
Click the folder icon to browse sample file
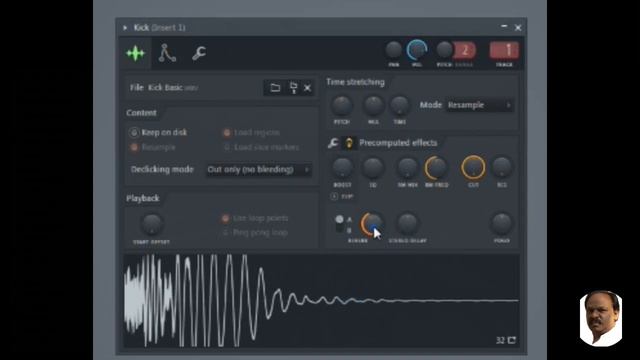pyautogui.click(x=275, y=87)
